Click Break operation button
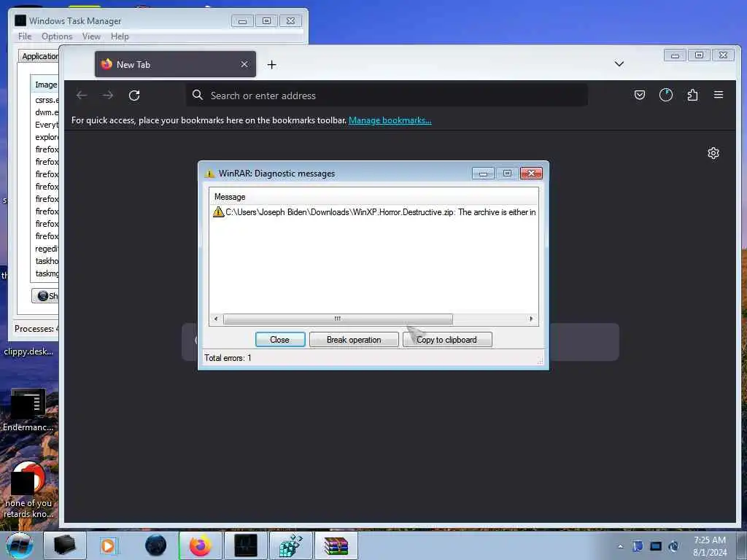This screenshot has width=747, height=560. coord(354,340)
